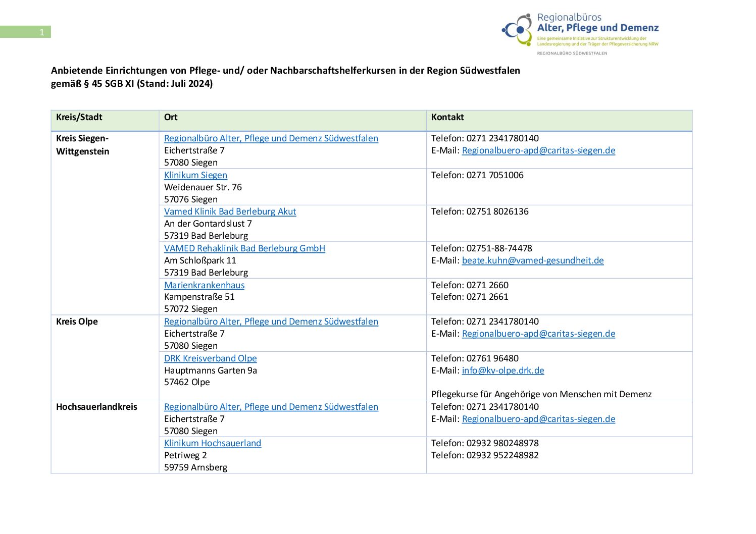Follow the Klinikum Hochsauerland link
Screen dimensions: 756x534
pyautogui.click(x=212, y=443)
